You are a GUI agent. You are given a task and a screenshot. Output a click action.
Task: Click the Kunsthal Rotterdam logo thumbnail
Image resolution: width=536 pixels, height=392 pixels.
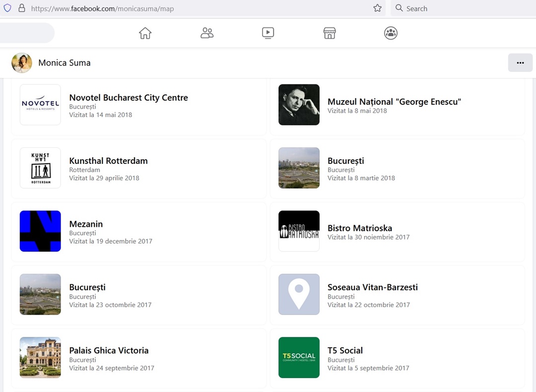coord(40,168)
